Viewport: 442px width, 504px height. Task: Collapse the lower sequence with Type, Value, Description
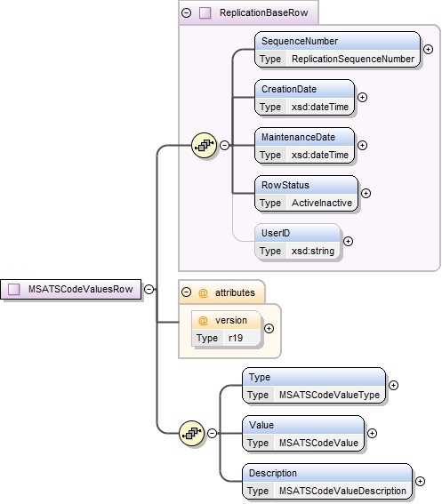[212, 433]
